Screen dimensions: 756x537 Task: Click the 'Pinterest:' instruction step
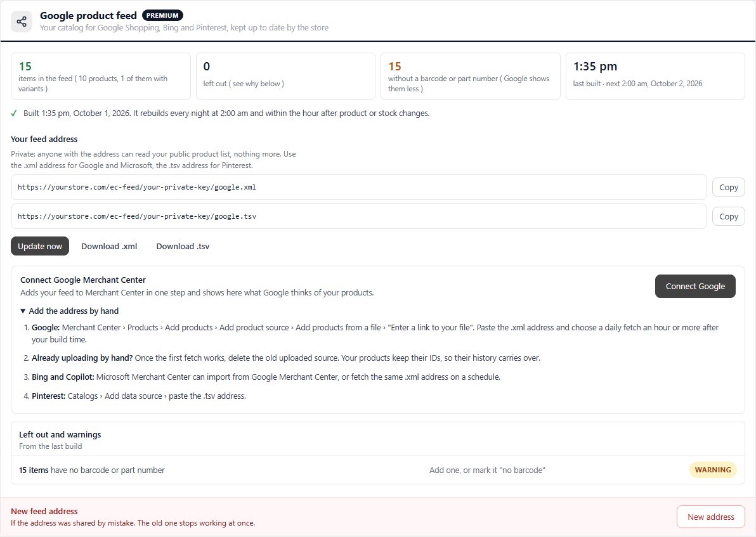point(139,396)
